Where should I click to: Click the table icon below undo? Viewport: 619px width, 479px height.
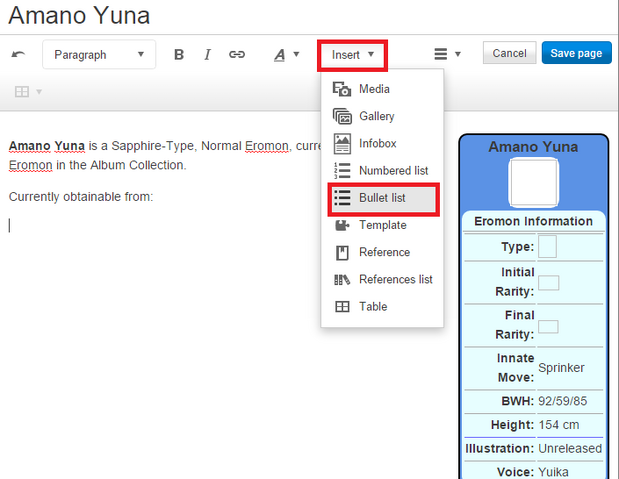(22, 92)
